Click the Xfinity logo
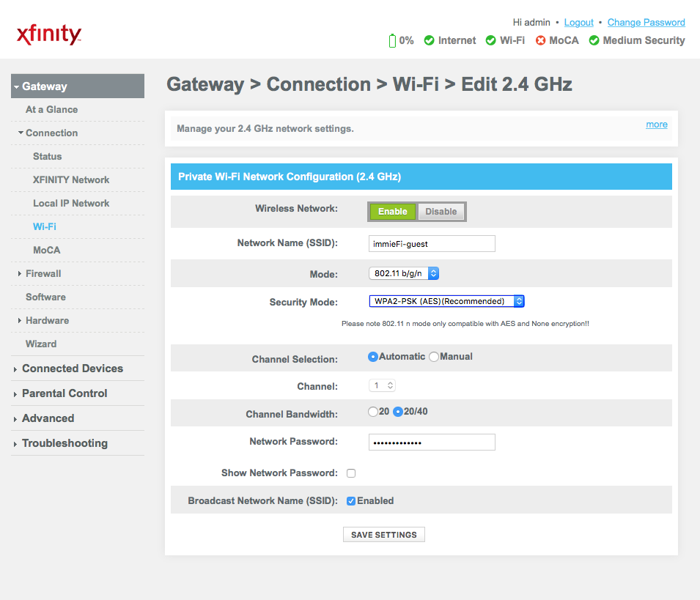The height and width of the screenshot is (600, 700). click(x=48, y=34)
